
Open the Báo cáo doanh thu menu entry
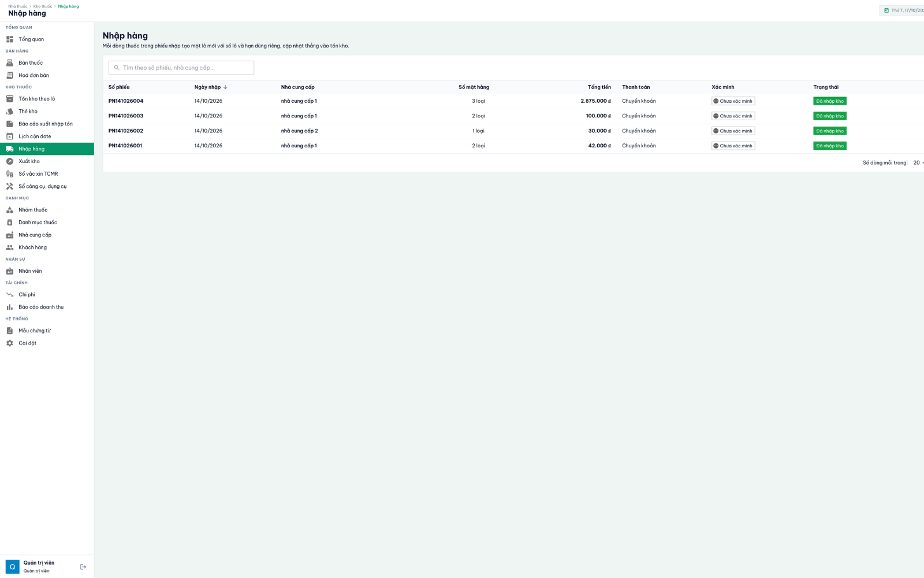tap(47, 307)
